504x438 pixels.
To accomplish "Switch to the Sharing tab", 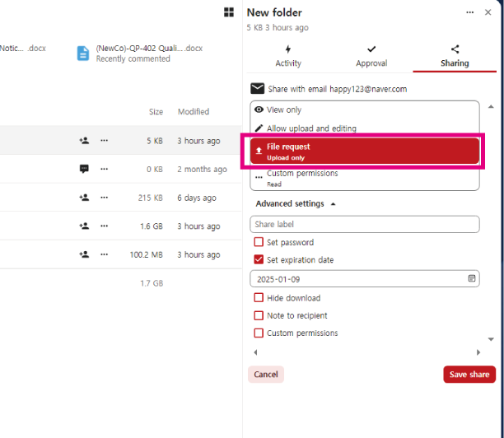I will [455, 56].
